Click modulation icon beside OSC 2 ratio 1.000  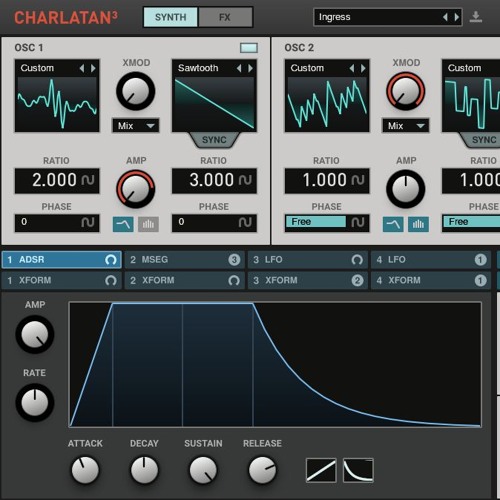pos(358,180)
